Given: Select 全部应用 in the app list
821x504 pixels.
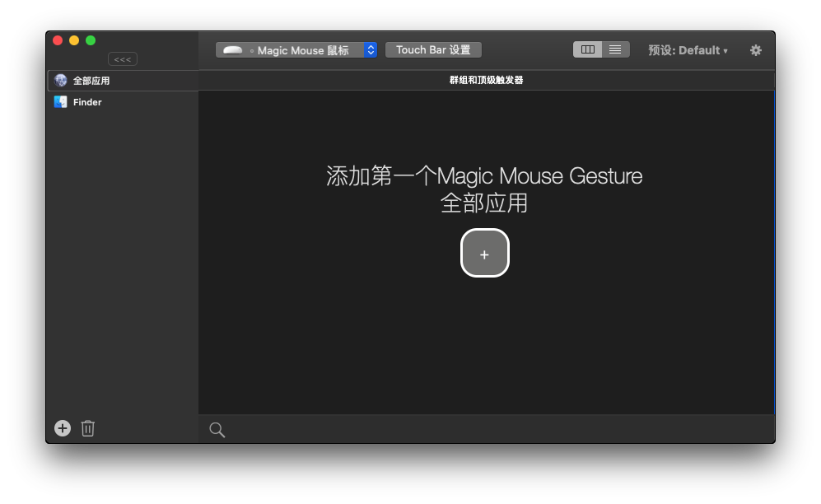Looking at the screenshot, I should tap(123, 81).
